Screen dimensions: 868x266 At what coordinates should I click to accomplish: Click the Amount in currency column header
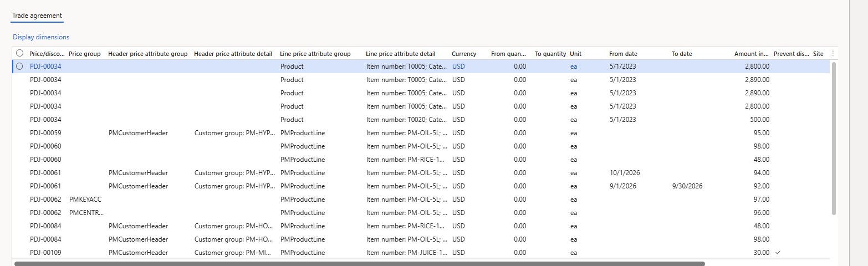[752, 54]
